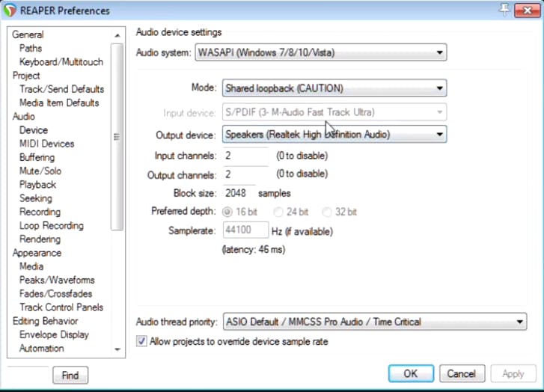Open the Paths preferences page
The width and height of the screenshot is (544, 392).
pyautogui.click(x=31, y=48)
